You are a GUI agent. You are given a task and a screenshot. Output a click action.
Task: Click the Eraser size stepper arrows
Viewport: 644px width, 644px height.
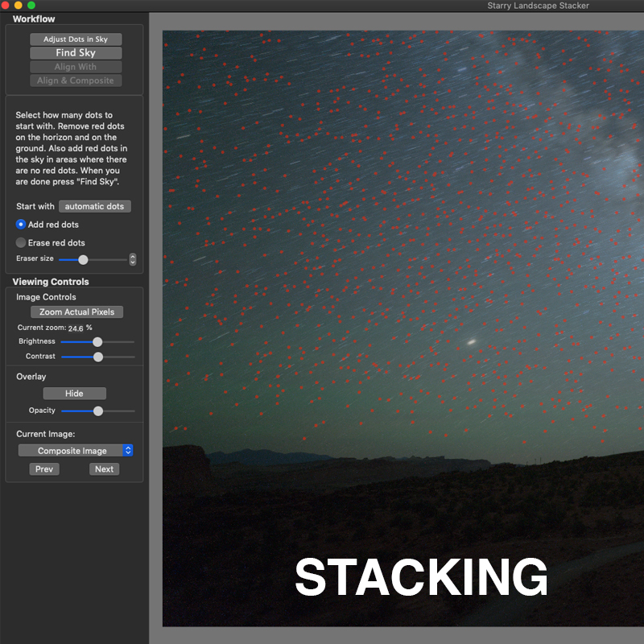pyautogui.click(x=133, y=259)
